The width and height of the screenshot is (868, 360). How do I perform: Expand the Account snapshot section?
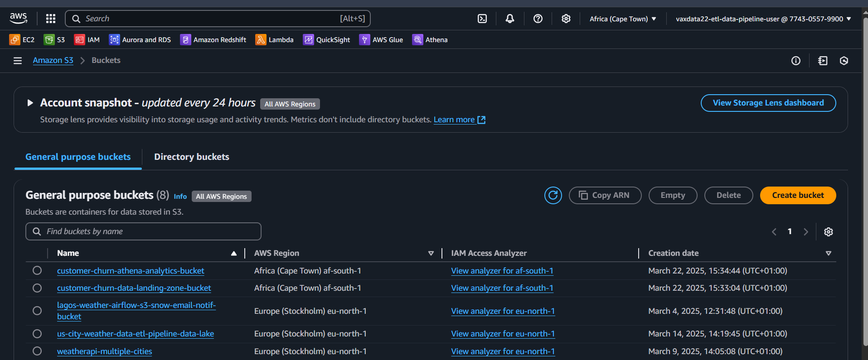point(30,103)
